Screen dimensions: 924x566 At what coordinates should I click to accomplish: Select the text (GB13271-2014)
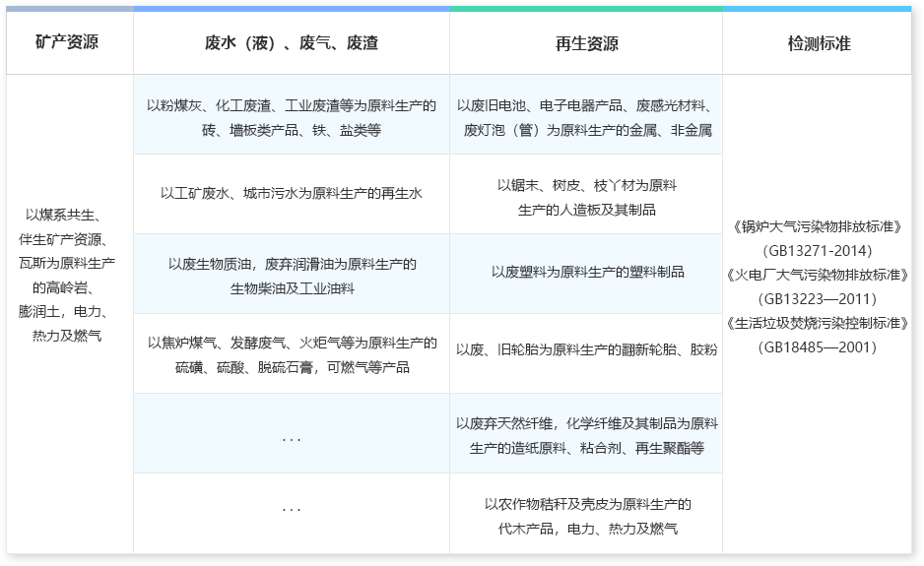pyautogui.click(x=818, y=251)
